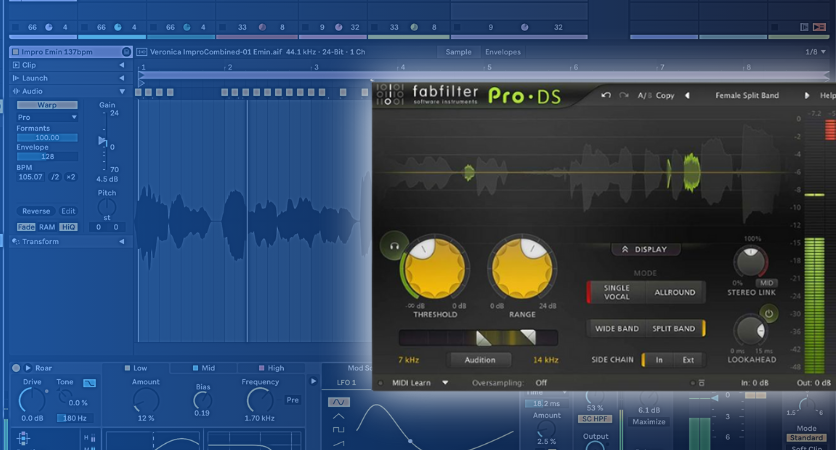Switch to the Envelopes tab
Screen dimensions: 836x450
click(502, 52)
